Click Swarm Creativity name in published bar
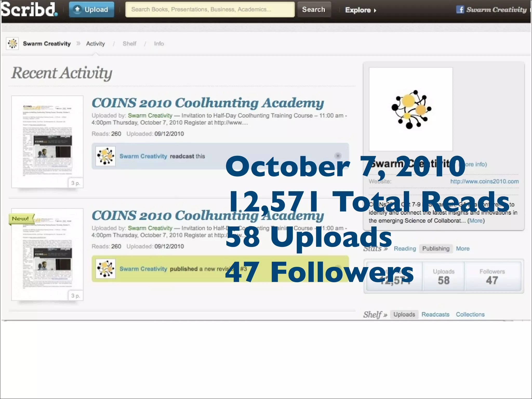 143,269
